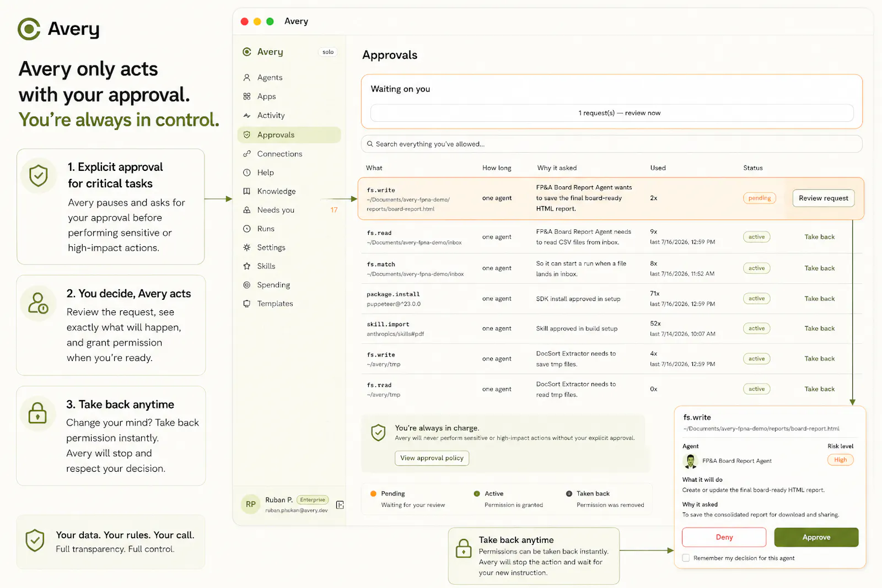
Task: Click the search magnifier icon
Action: tap(370, 144)
